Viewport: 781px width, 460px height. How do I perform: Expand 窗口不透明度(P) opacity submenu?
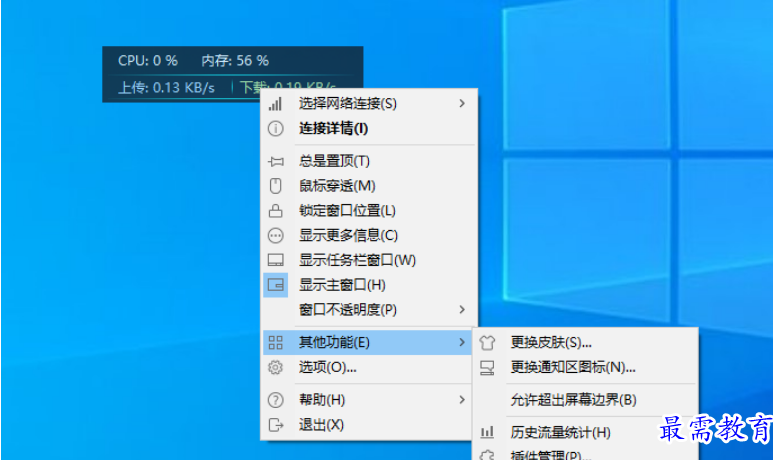tap(369, 310)
